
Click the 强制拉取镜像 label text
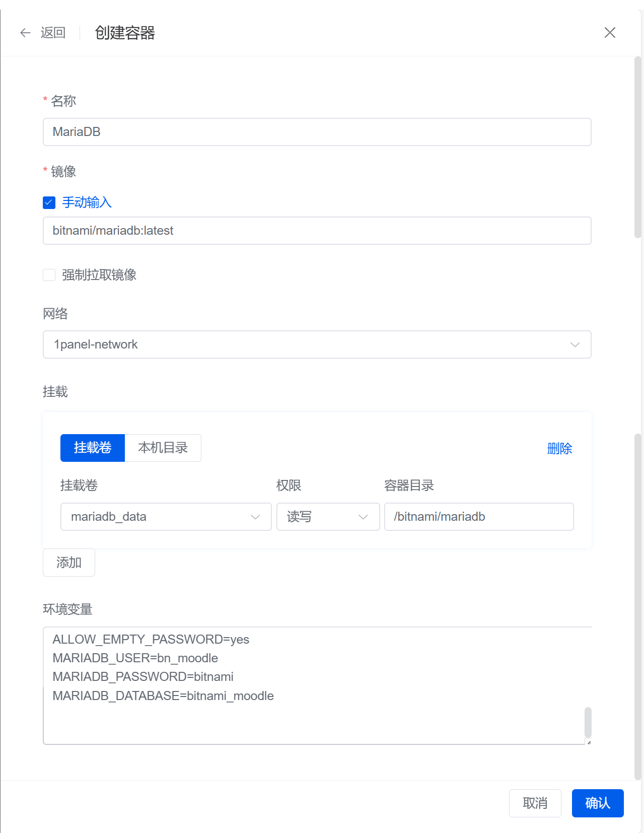(x=99, y=275)
